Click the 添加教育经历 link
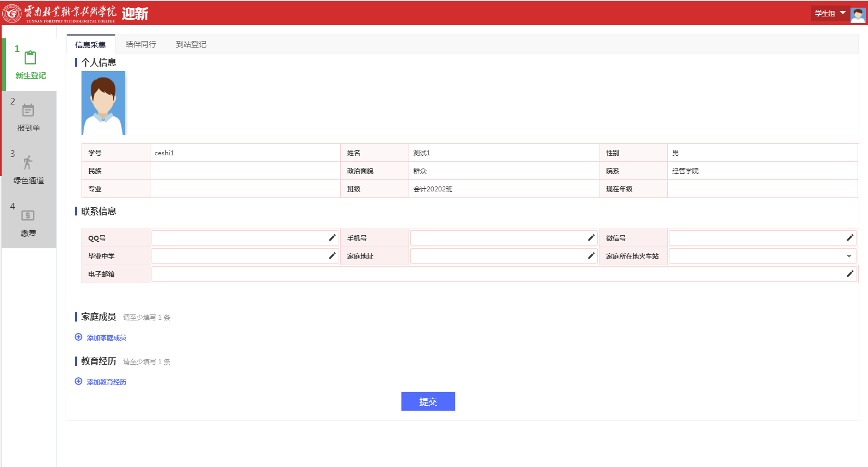Viewport: 868px width, 467px height. 106,382
